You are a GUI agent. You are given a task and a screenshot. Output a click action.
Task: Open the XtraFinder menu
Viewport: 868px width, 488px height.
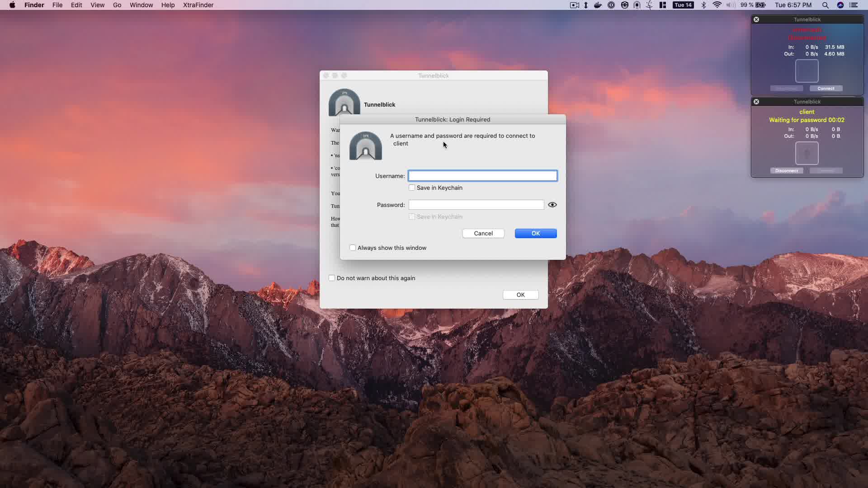[198, 5]
